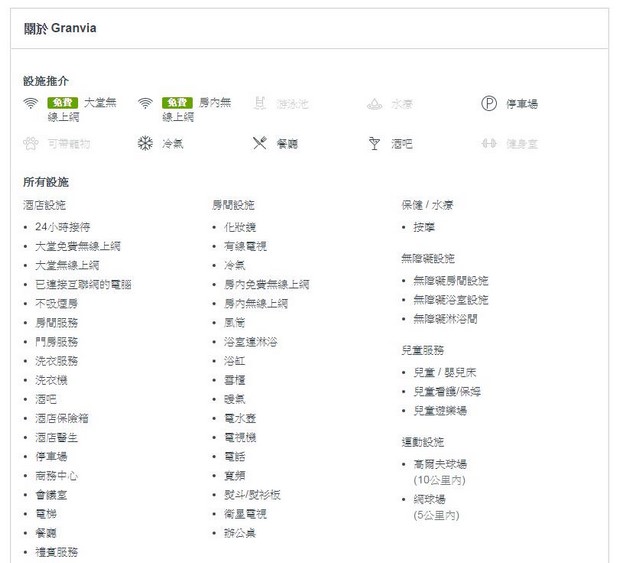
Task: Click the '風筒' room facility
Action: pyautogui.click(x=235, y=323)
